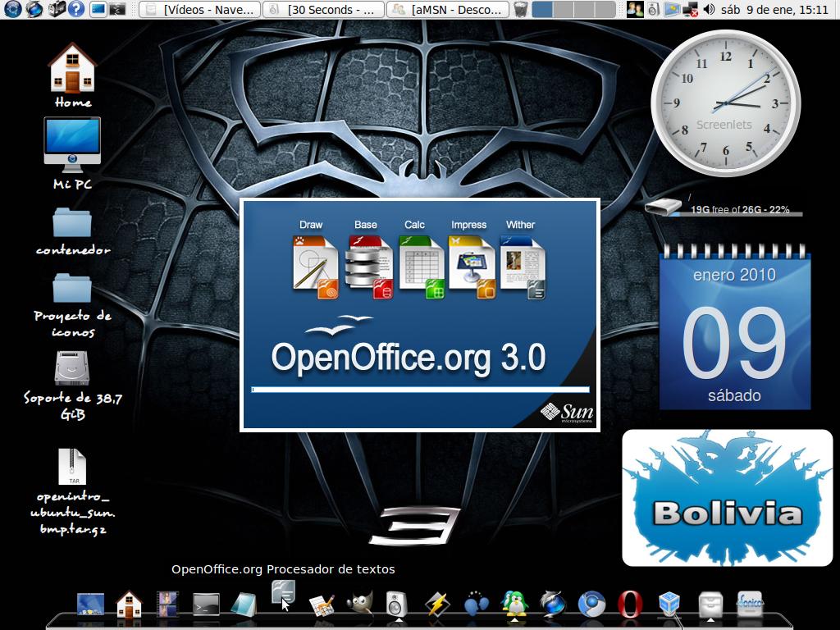Click the Draw icon in splash screen
Viewport: 840px width, 630px height.
316,267
